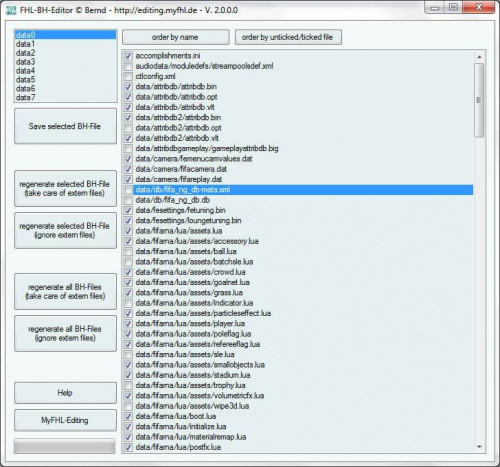
Task: Check the trophy.lua assets checkbox
Action: click(x=128, y=386)
